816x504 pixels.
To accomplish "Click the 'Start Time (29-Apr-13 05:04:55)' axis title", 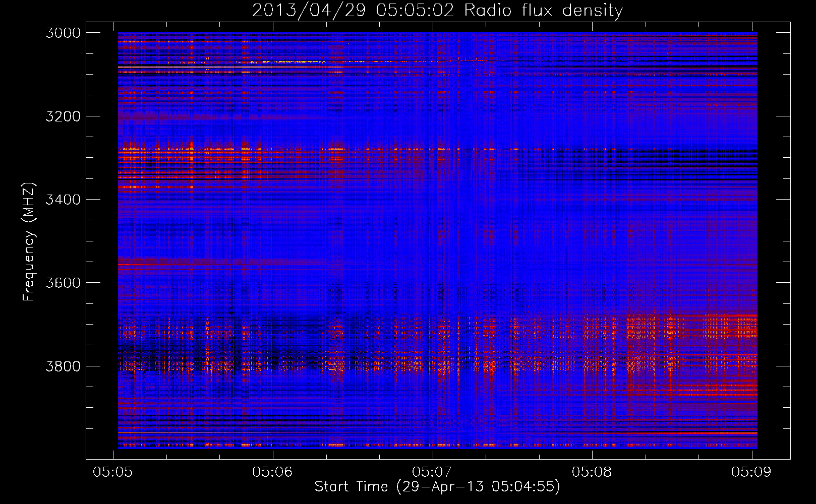I will click(437, 487).
